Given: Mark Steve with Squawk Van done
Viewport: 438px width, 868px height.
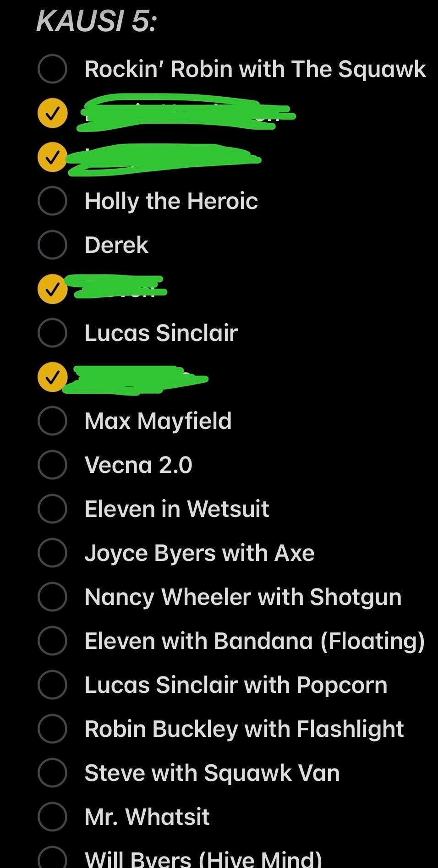Looking at the screenshot, I should [52, 773].
